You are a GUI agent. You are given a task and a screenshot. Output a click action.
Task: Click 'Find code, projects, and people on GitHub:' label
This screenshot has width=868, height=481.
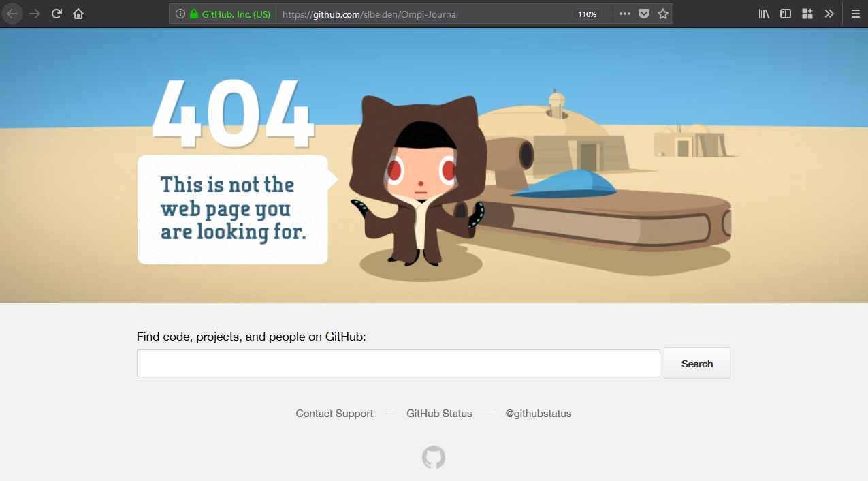click(251, 337)
